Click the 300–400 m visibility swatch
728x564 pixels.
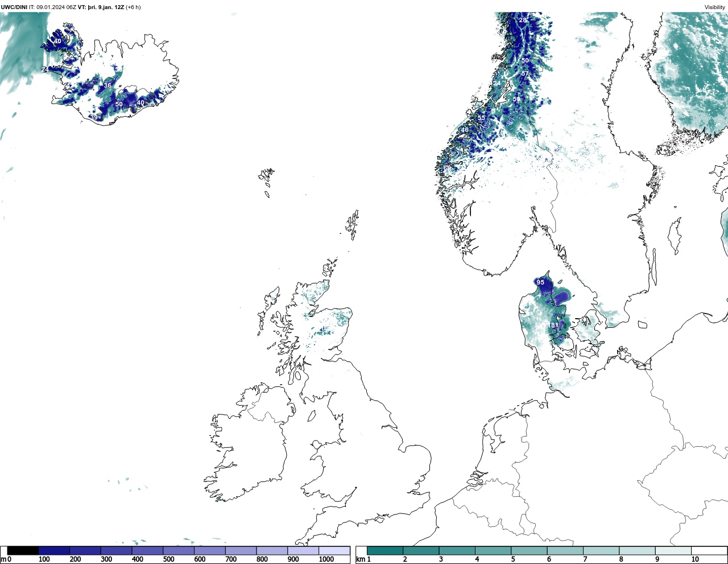coord(116,551)
